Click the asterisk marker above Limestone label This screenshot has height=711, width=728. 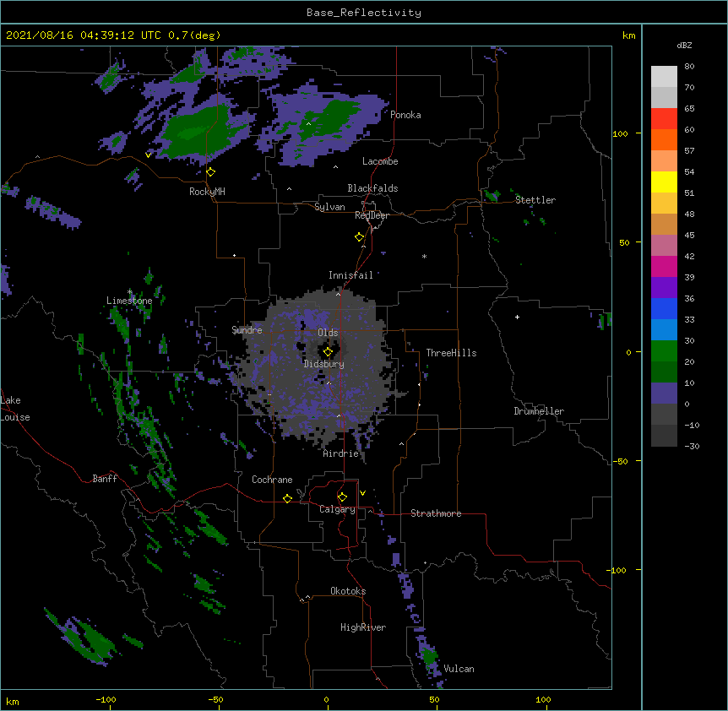point(129,292)
